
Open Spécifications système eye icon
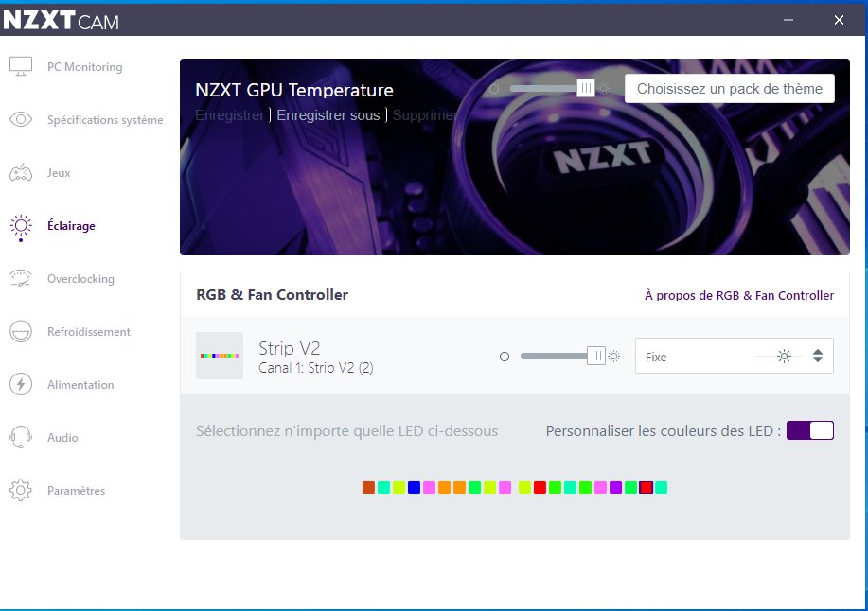[x=21, y=120]
